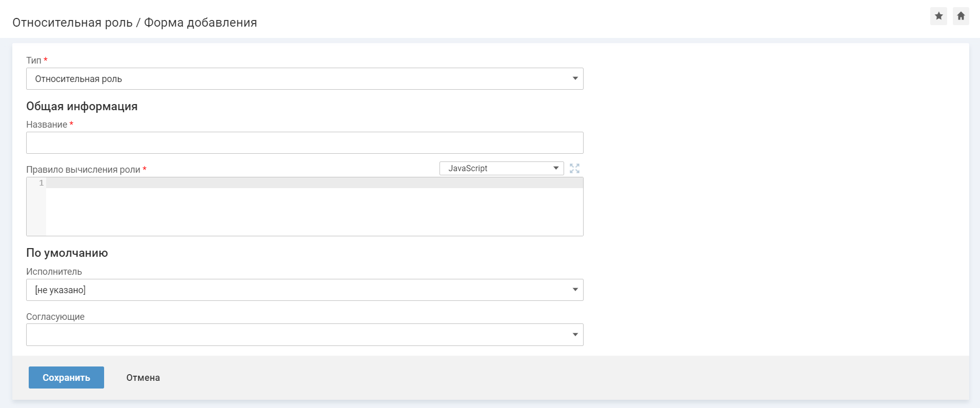Click the arrow of the Исполнитель dropdown
Viewport: 980px width, 408px height.
click(x=575, y=290)
